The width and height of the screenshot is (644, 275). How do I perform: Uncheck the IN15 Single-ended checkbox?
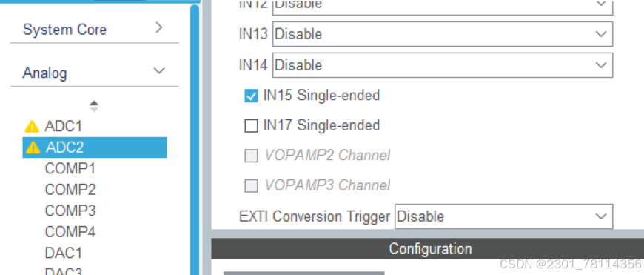click(x=252, y=96)
